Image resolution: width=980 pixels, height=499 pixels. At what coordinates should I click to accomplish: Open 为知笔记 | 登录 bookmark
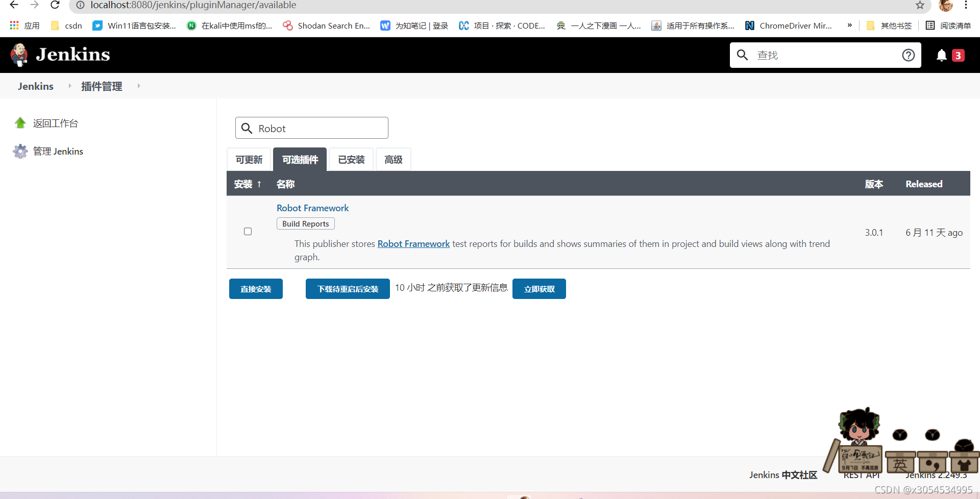(414, 26)
